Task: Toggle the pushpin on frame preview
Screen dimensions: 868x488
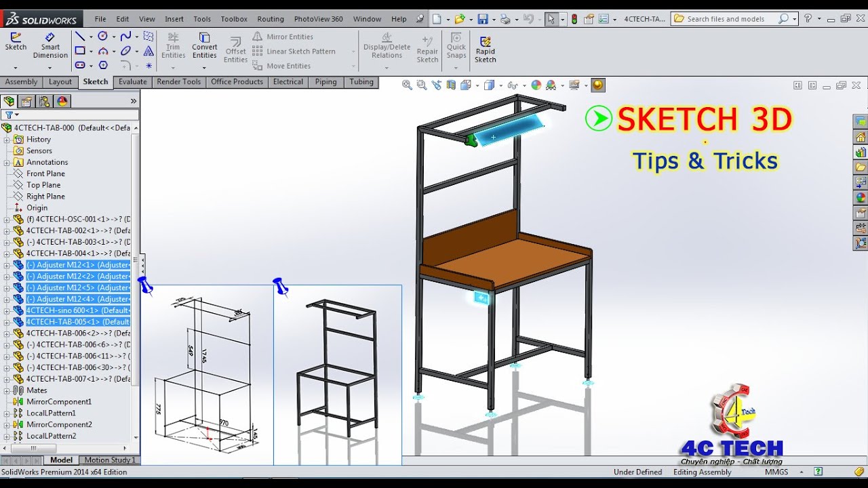Action: (281, 287)
